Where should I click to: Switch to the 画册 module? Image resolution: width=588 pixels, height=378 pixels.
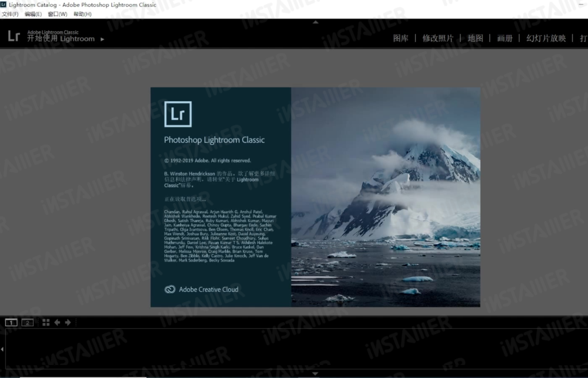[505, 38]
